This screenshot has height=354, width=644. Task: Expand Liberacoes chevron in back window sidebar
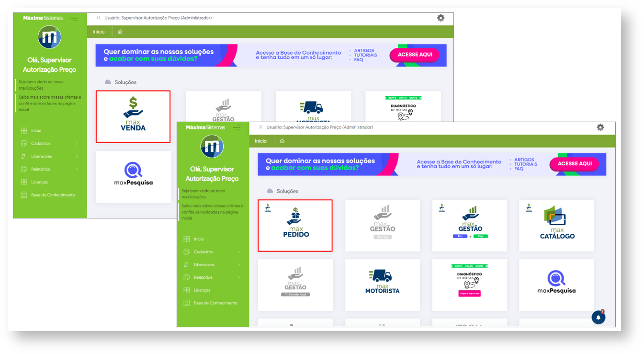(x=77, y=156)
